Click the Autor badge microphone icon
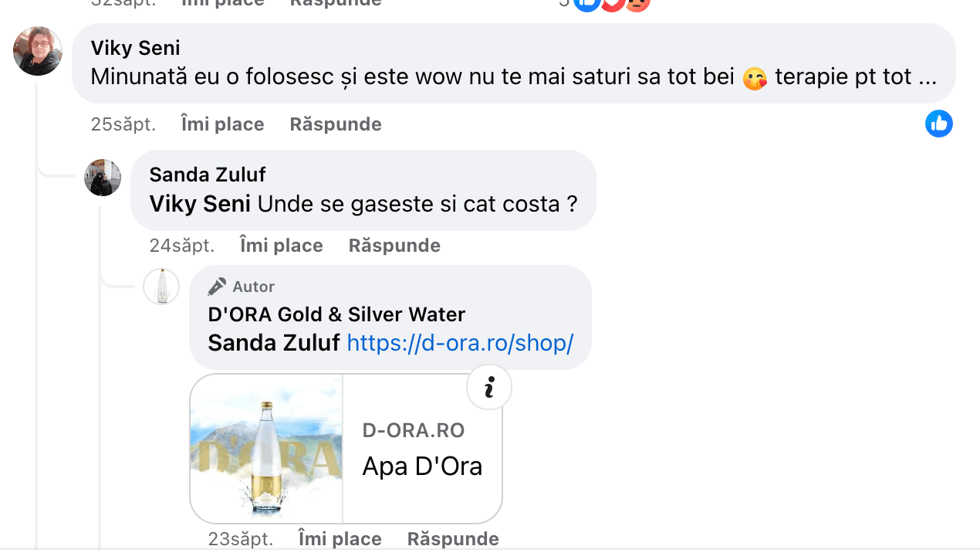Screen dimensions: 980x553 pos(217,287)
